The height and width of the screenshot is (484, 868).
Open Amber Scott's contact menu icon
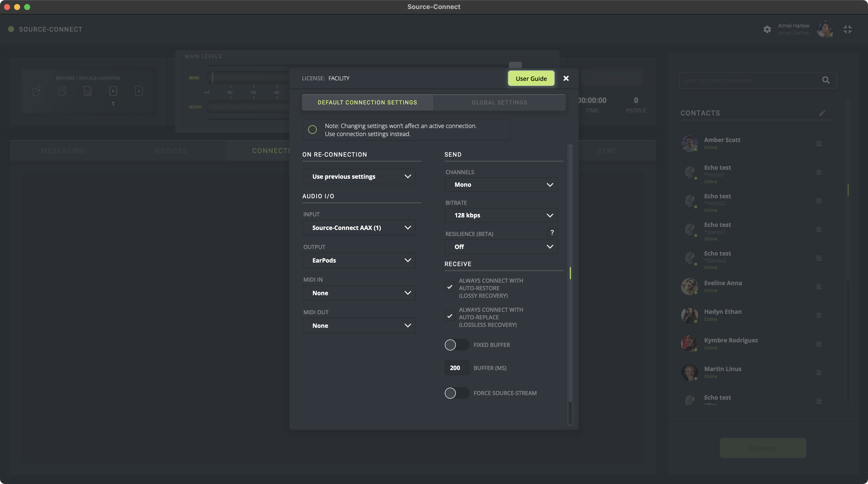coord(819,144)
